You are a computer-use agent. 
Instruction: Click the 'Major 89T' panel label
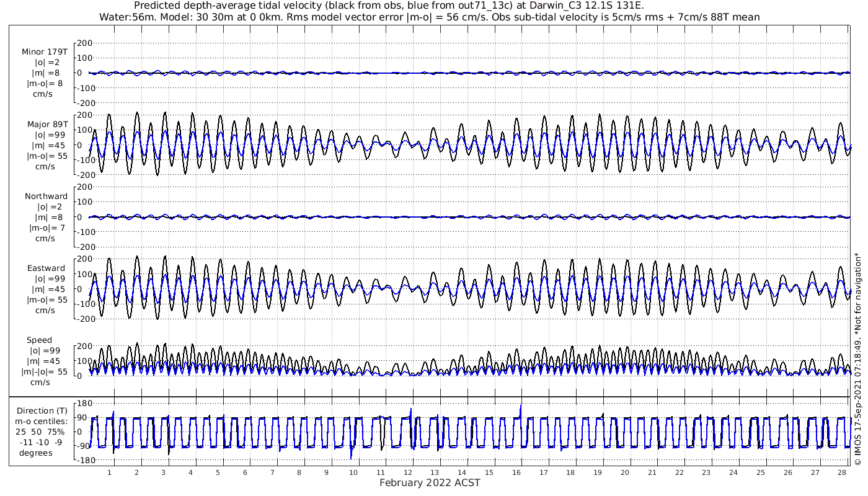pos(47,124)
